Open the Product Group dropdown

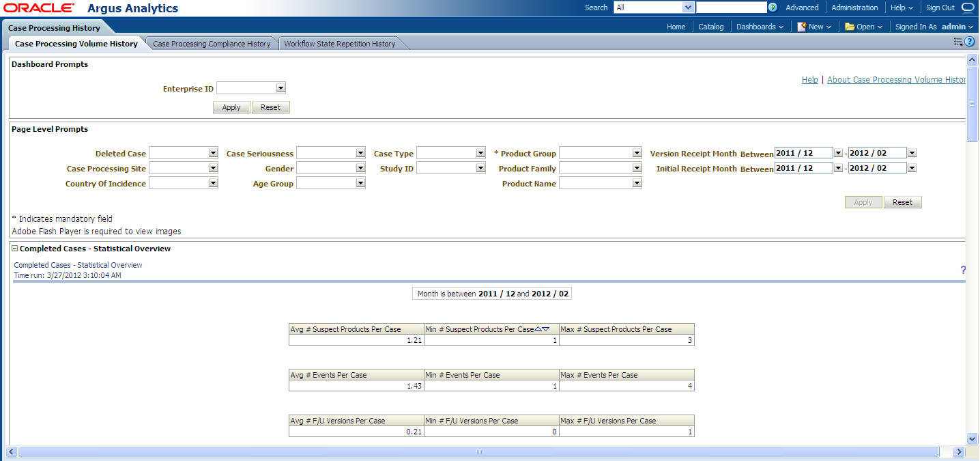tap(637, 153)
